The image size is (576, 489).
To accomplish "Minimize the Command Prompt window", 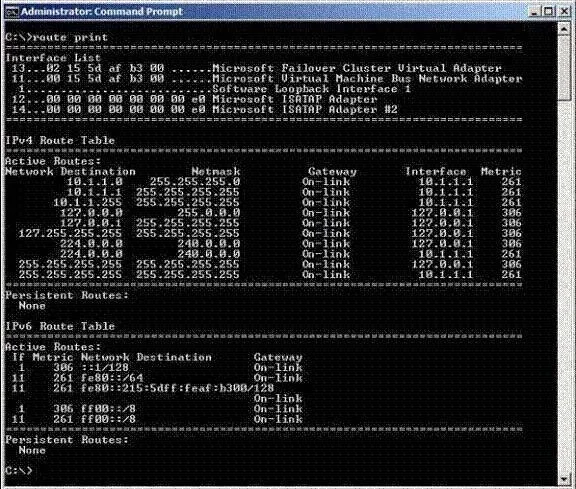I will click(x=534, y=12).
